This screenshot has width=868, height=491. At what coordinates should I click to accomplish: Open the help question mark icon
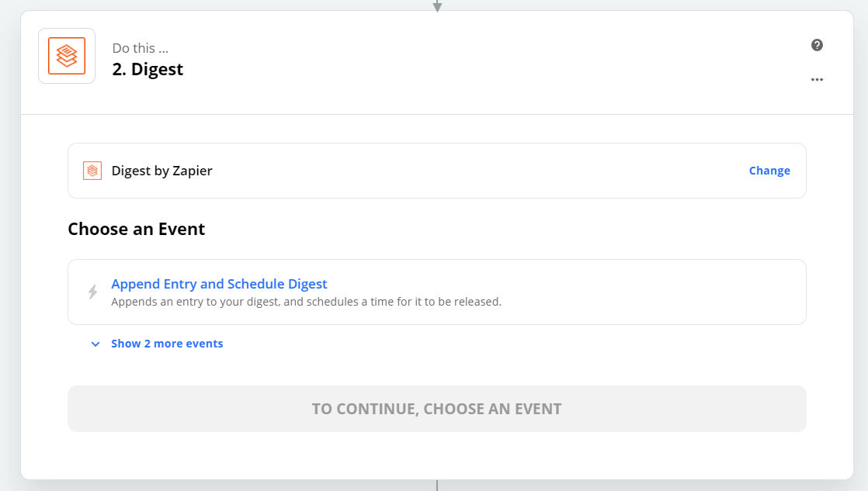[817, 45]
